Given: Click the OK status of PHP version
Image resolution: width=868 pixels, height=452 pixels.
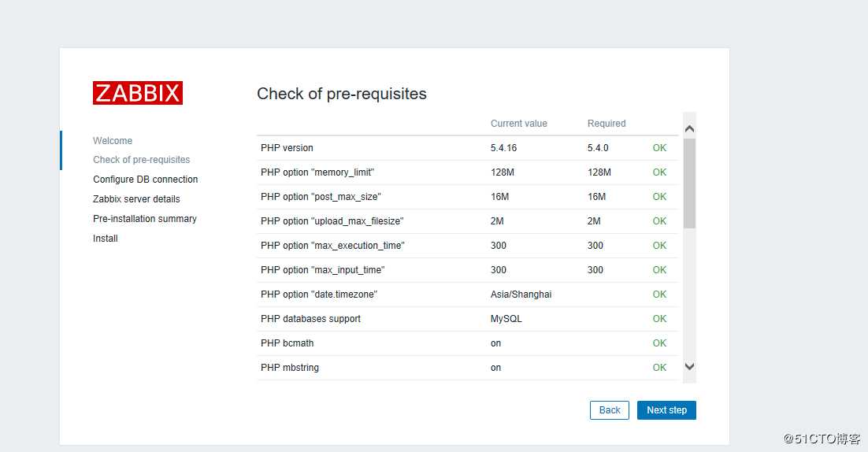Looking at the screenshot, I should coord(659,148).
